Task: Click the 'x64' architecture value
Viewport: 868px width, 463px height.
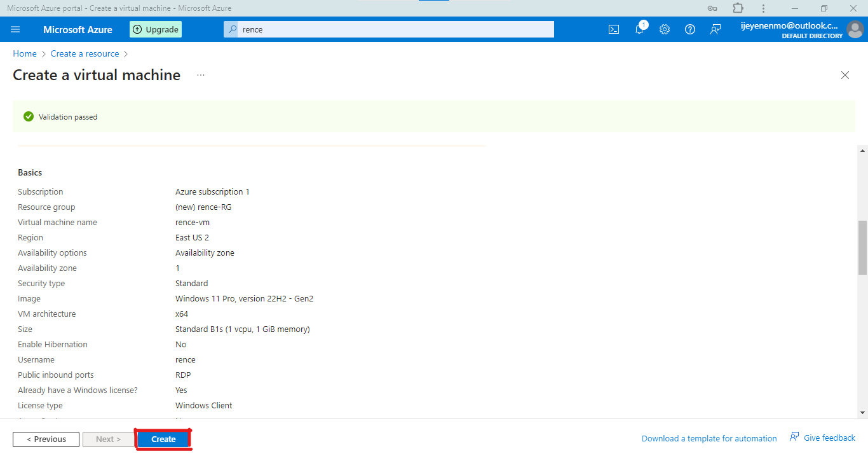Action: (x=182, y=314)
